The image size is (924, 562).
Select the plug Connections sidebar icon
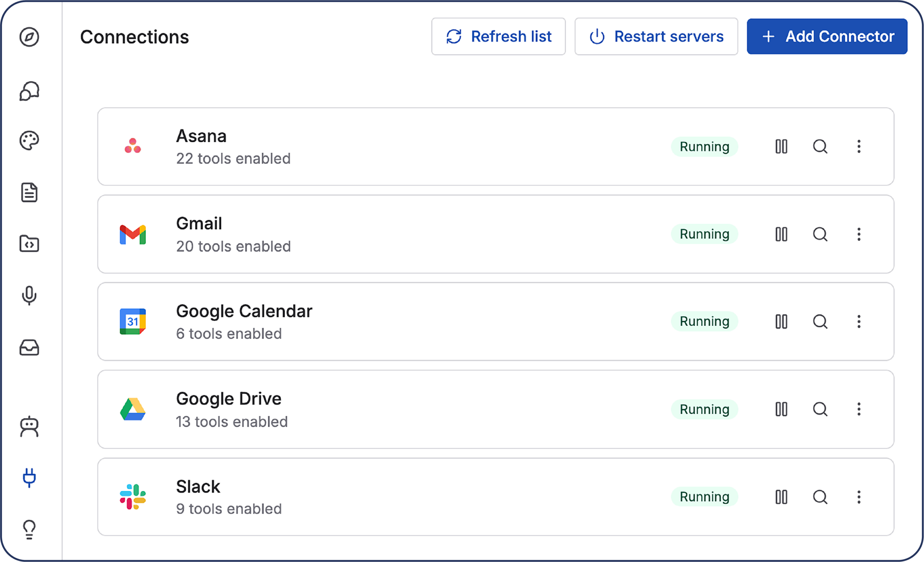point(29,477)
